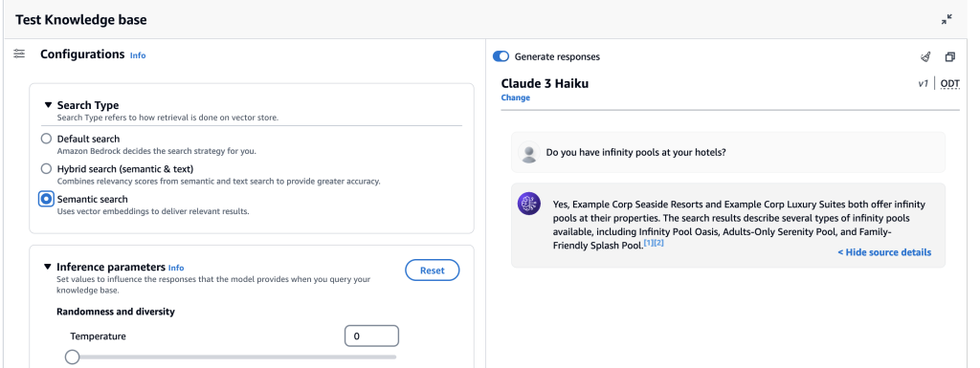The width and height of the screenshot is (980, 368).
Task: Click the copy icon beside the broom
Action: (x=950, y=56)
